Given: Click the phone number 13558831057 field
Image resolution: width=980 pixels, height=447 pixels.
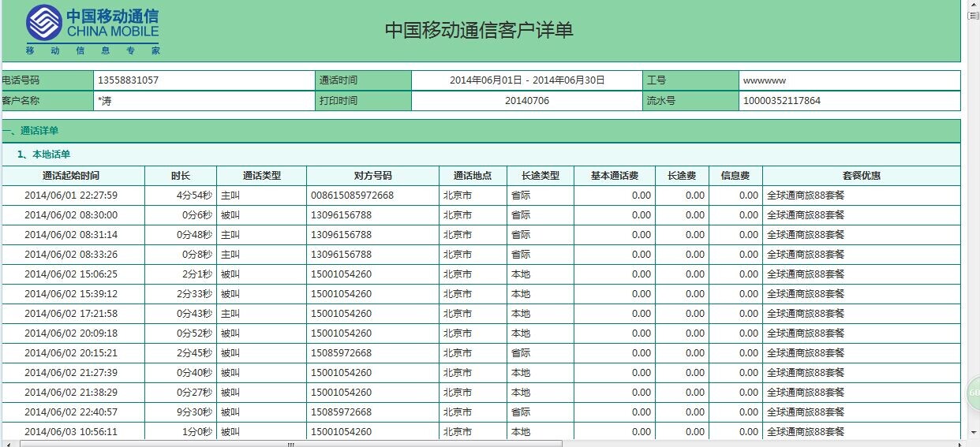Looking at the screenshot, I should (128, 80).
